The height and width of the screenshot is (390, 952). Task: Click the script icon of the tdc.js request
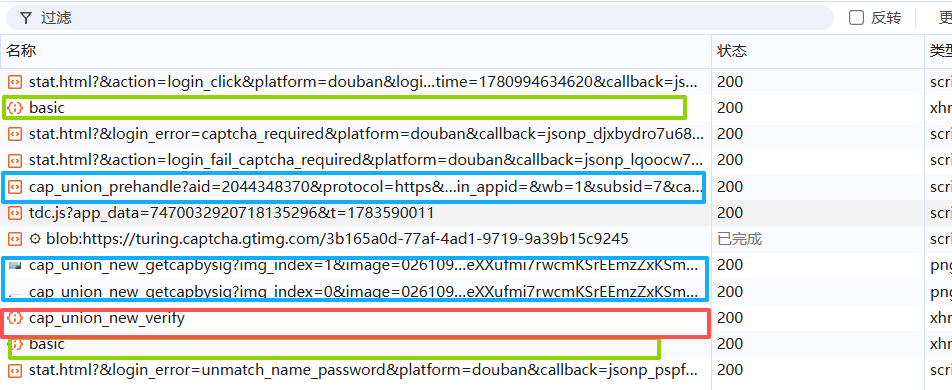coord(15,213)
